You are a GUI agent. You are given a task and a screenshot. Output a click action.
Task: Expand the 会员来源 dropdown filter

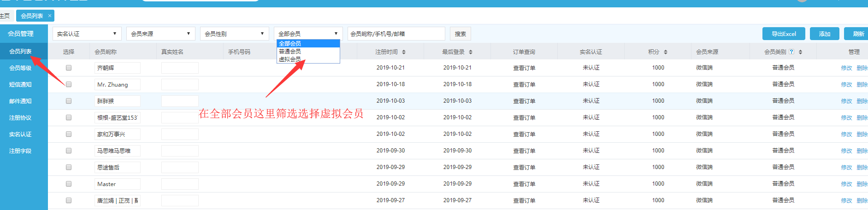pyautogui.click(x=160, y=34)
